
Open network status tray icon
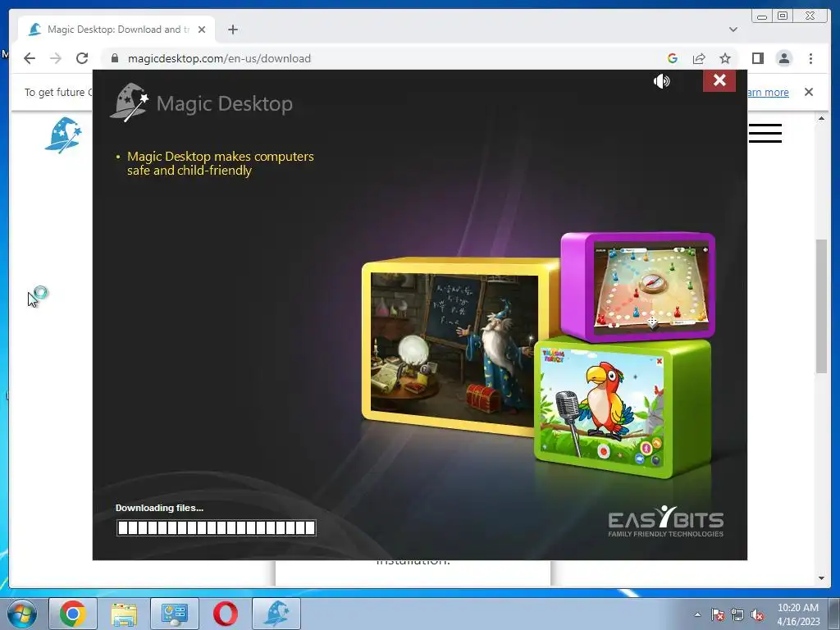tap(737, 614)
